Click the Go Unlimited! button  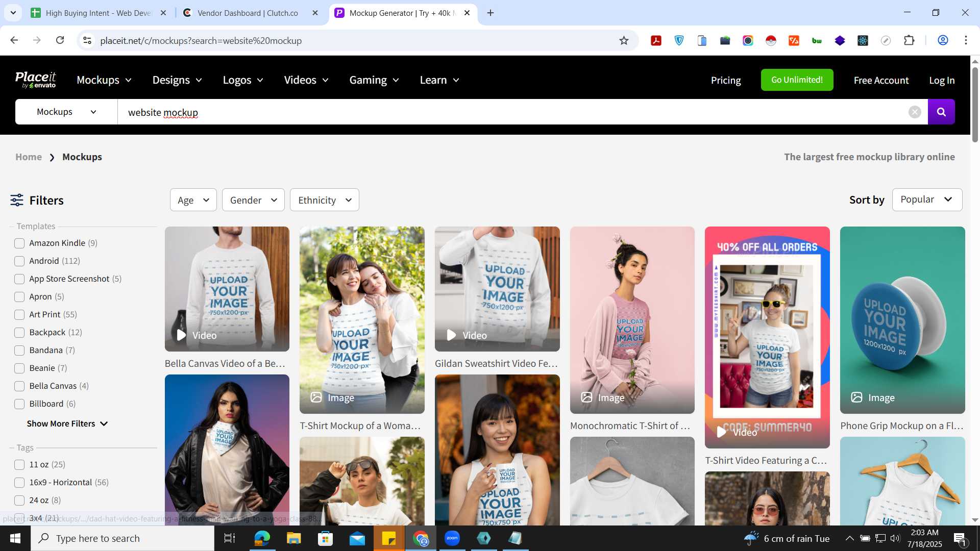coord(797,80)
